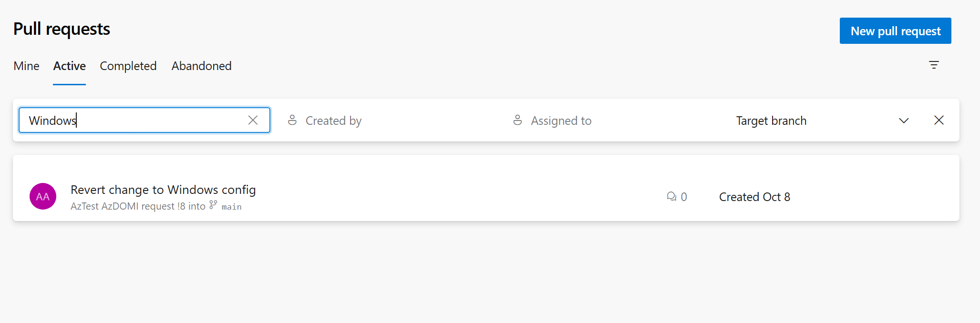
Task: Open the filter funnel icon
Action: 934,65
